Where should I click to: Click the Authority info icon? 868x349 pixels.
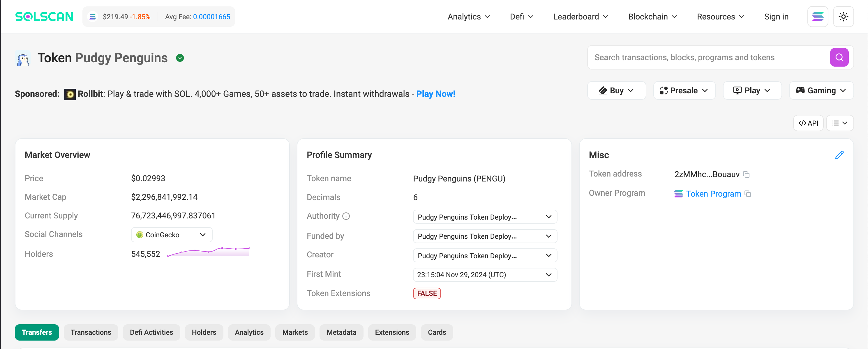click(x=346, y=216)
